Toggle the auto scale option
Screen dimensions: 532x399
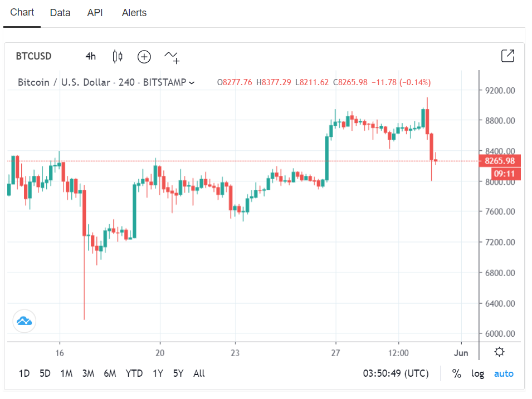(504, 373)
